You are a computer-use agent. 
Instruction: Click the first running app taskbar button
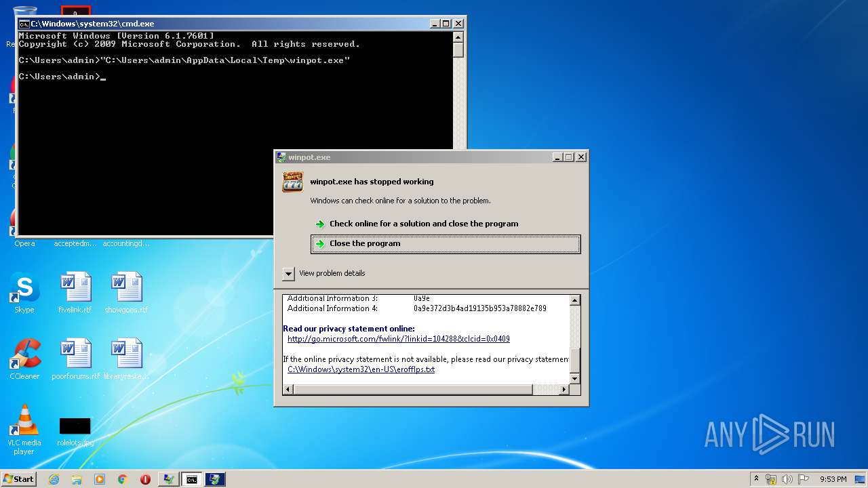(x=169, y=479)
